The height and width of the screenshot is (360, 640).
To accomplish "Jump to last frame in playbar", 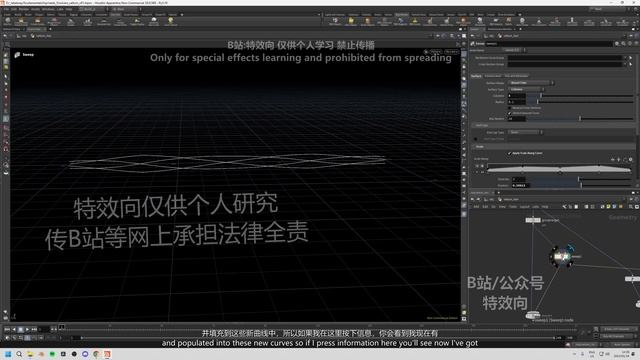I will pos(34,329).
